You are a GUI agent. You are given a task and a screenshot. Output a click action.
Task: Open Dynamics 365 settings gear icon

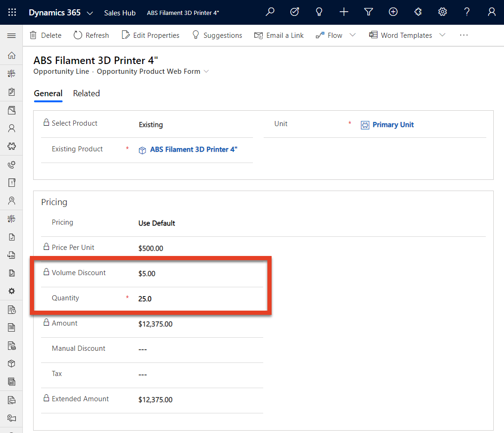(442, 12)
